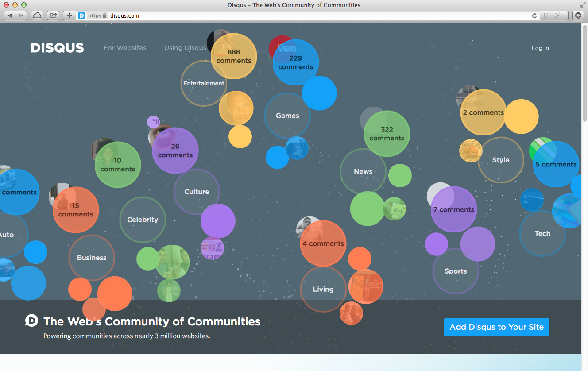
Task: Click the Disqus favicon in address bar
Action: click(x=81, y=15)
